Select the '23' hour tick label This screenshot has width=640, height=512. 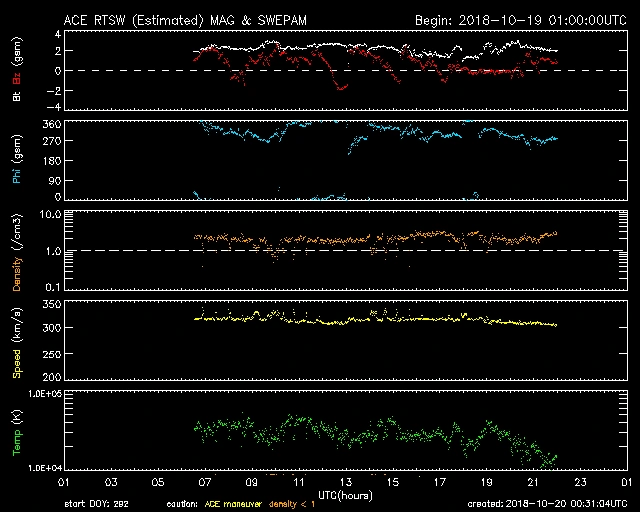tap(580, 483)
